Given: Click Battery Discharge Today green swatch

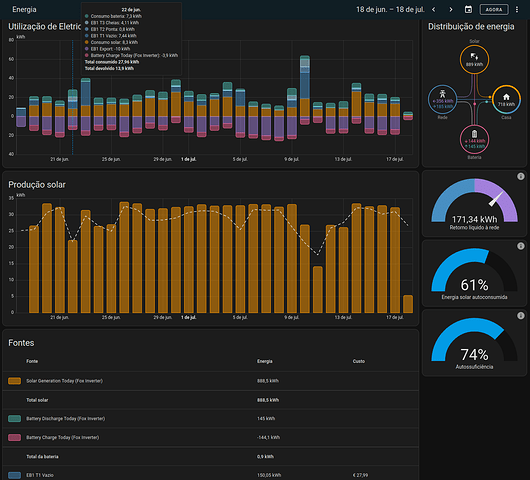Looking at the screenshot, I should click(15, 418).
